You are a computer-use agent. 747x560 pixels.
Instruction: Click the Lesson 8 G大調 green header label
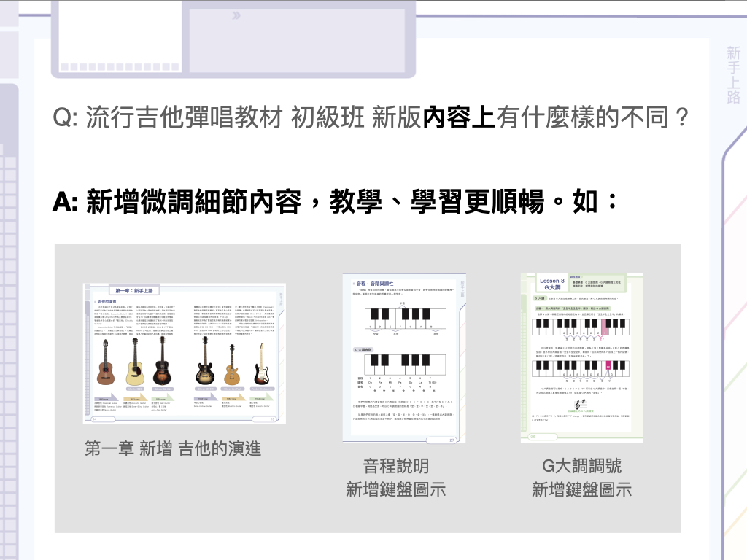[551, 284]
